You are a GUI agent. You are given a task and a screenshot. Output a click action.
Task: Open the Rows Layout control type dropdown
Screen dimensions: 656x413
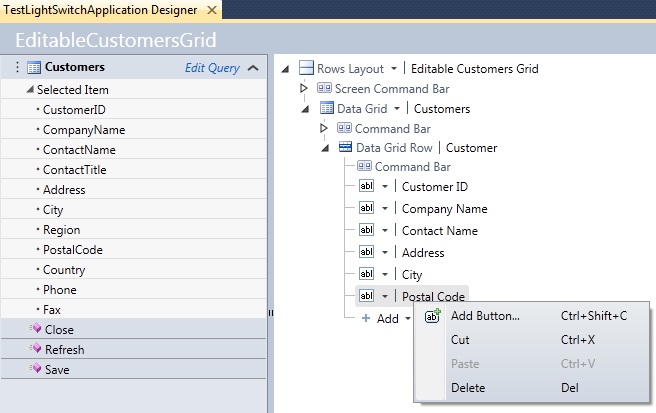393,69
